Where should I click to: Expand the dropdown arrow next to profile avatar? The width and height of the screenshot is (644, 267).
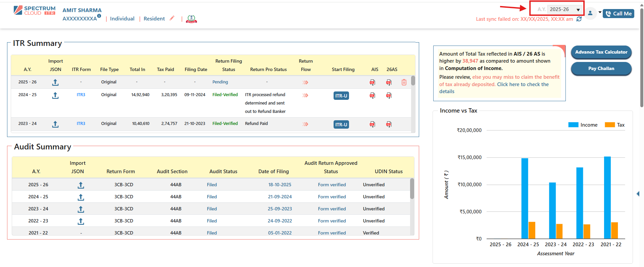600,12
